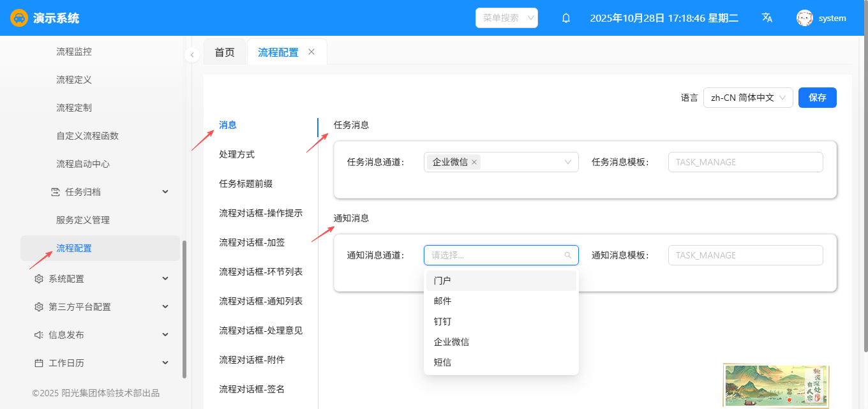This screenshot has width=868, height=409.
Task: Open the 菜单搜索 dropdown
Action: [x=507, y=18]
